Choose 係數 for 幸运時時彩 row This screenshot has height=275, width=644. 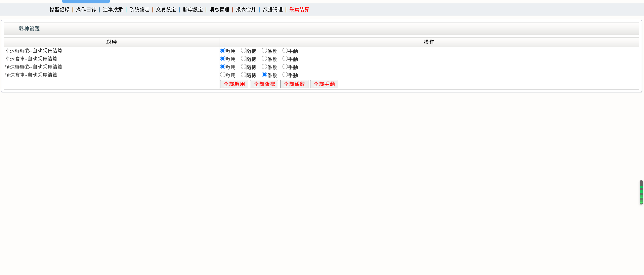pyautogui.click(x=264, y=51)
